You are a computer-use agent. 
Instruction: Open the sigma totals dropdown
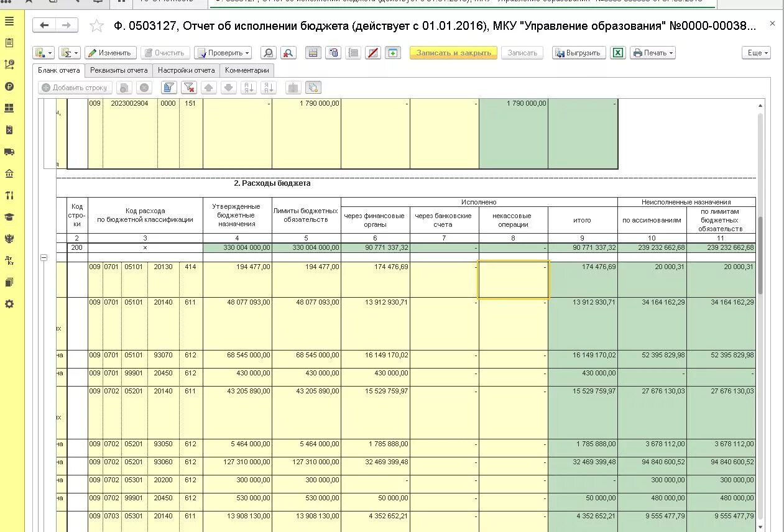pos(70,53)
